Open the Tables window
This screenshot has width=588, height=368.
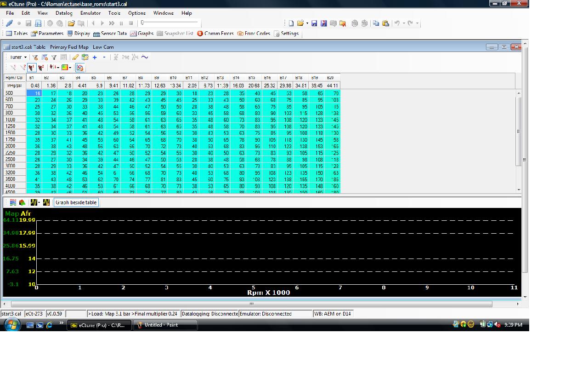[17, 33]
